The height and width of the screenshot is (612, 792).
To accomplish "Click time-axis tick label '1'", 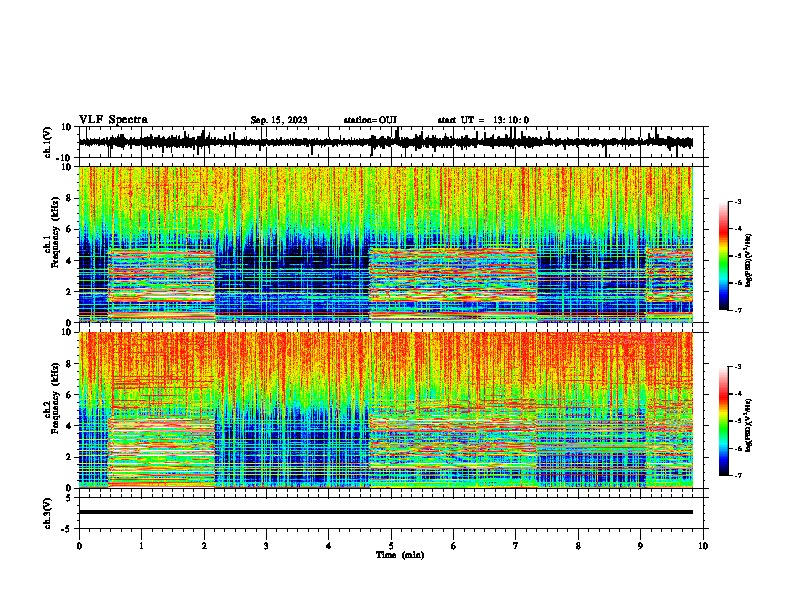I will point(141,546).
